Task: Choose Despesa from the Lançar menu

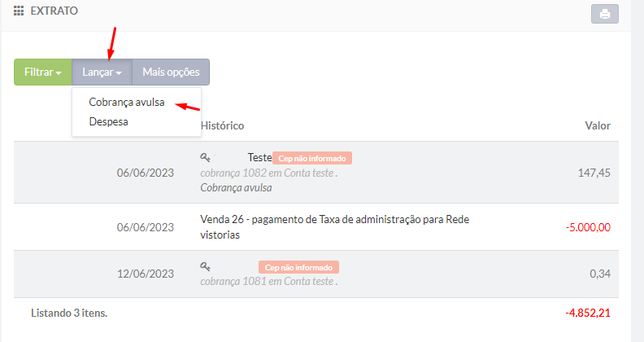Action: [x=108, y=121]
